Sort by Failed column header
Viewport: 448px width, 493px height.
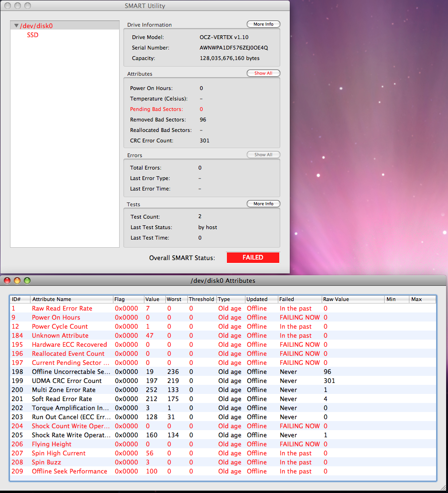point(300,299)
